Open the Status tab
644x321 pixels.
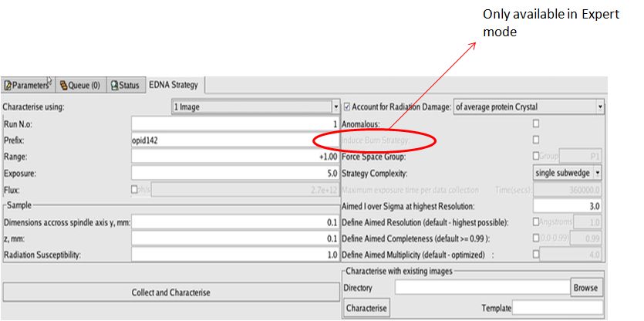pyautogui.click(x=126, y=86)
